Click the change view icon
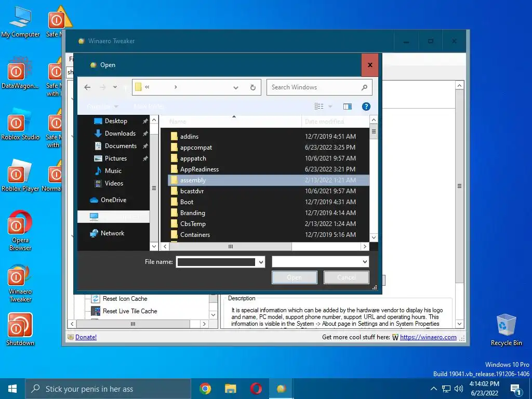Viewport: 532px width, 399px height. (x=319, y=107)
